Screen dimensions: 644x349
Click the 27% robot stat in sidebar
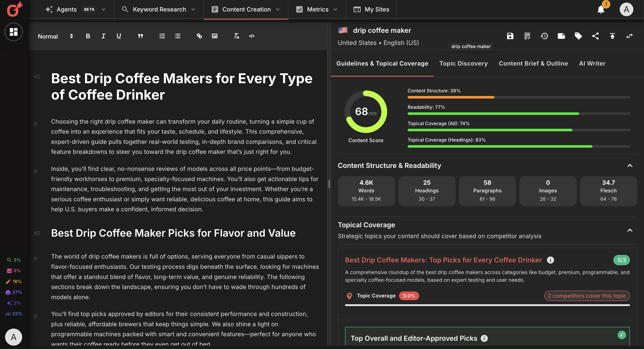click(13, 292)
